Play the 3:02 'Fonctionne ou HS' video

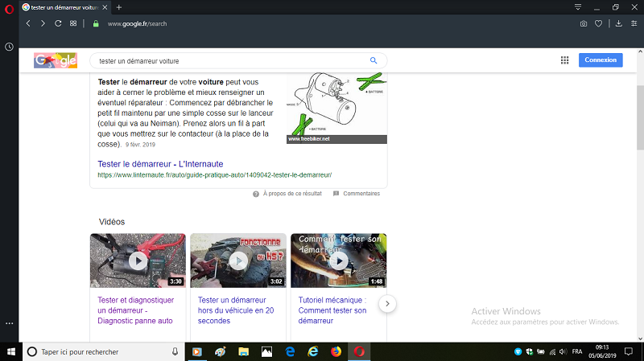(238, 260)
